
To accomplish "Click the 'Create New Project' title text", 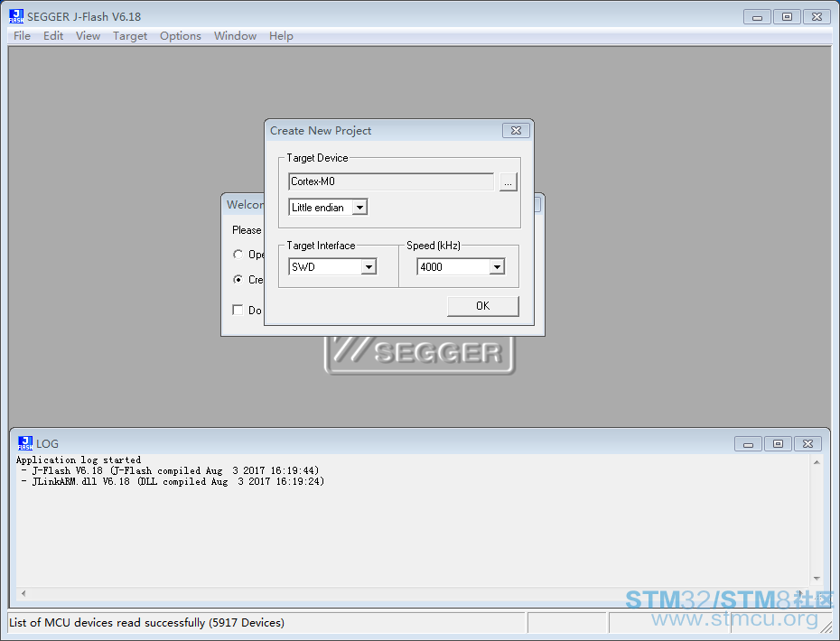I will 321,131.
